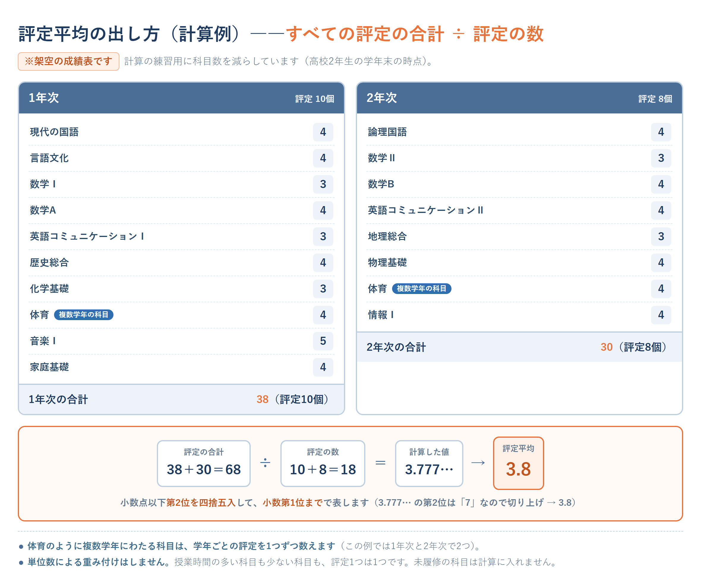Select the 数学B subject row
The height and width of the screenshot is (588, 701).
520,184
